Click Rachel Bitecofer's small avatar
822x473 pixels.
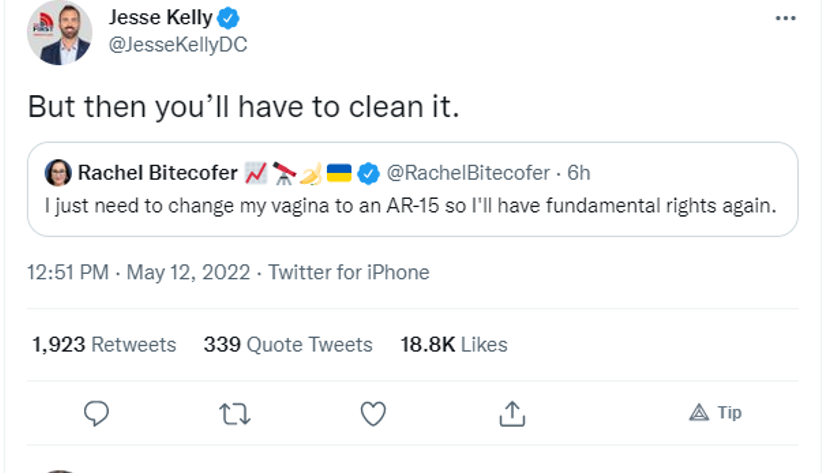tap(57, 173)
